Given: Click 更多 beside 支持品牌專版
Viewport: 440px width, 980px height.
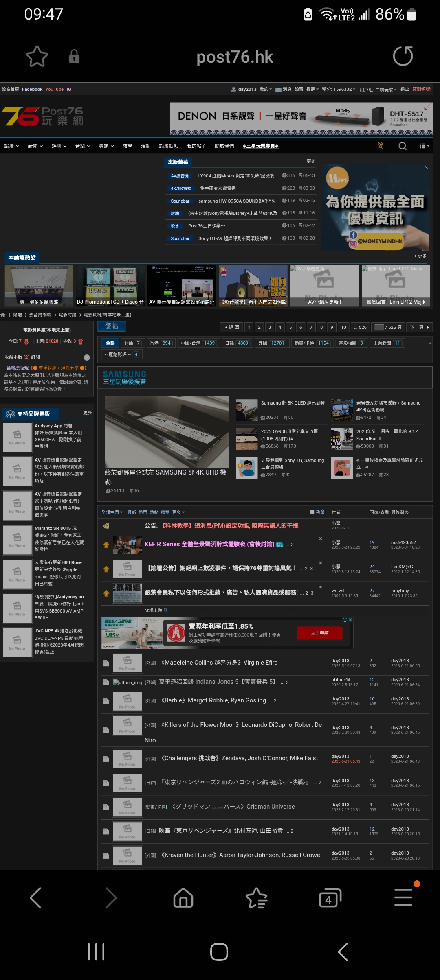Looking at the screenshot, I should pyautogui.click(x=88, y=413).
